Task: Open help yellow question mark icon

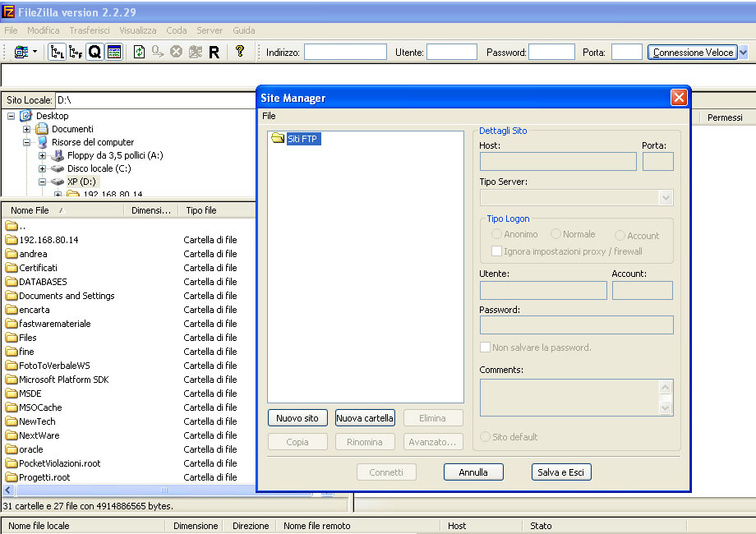Action: (240, 51)
